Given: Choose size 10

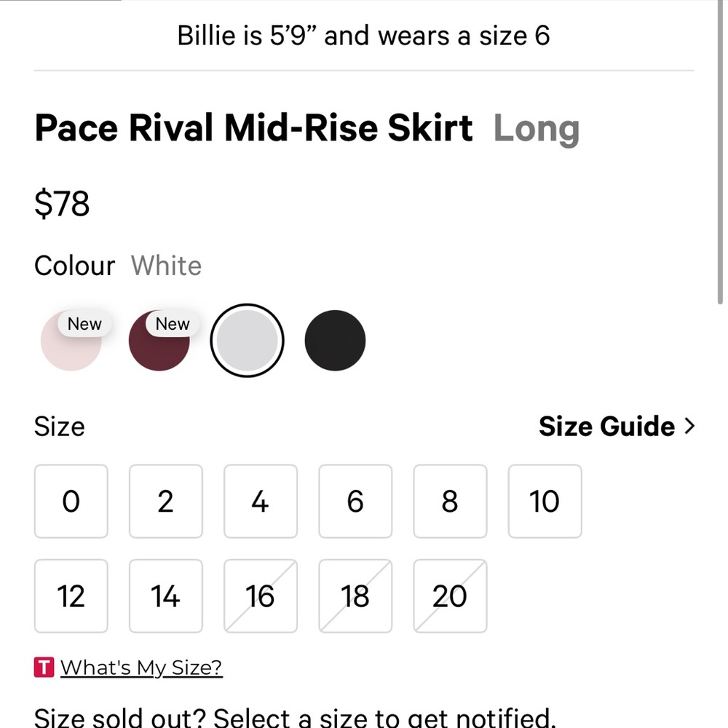Looking at the screenshot, I should pyautogui.click(x=544, y=502).
